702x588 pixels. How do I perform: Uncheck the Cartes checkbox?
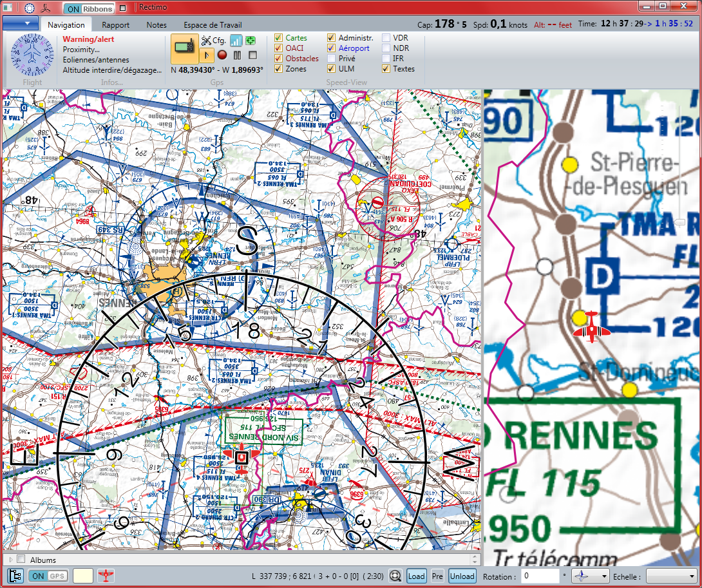pos(278,37)
